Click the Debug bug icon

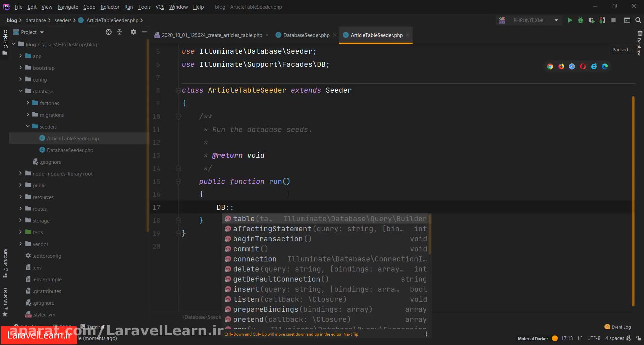coord(581,20)
